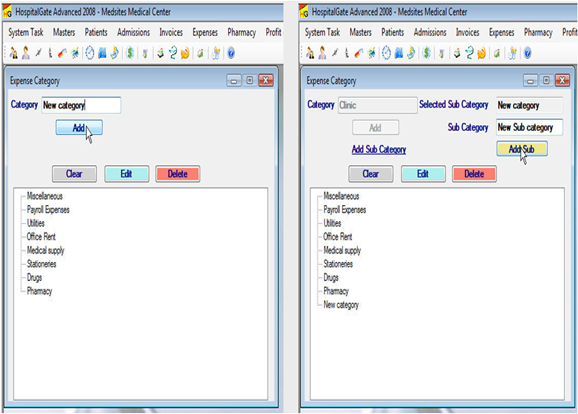
Task: Click the single person icon in the left toolbar
Action: point(26,53)
